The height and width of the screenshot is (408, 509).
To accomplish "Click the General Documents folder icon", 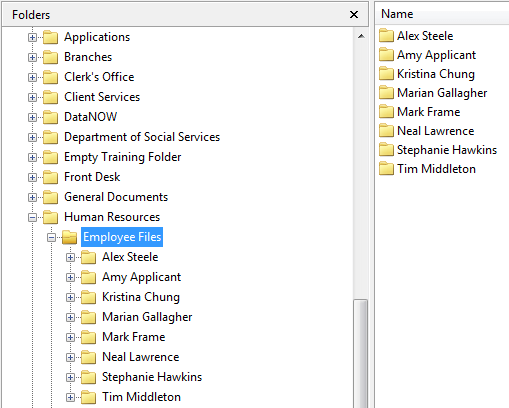I will point(51,197).
